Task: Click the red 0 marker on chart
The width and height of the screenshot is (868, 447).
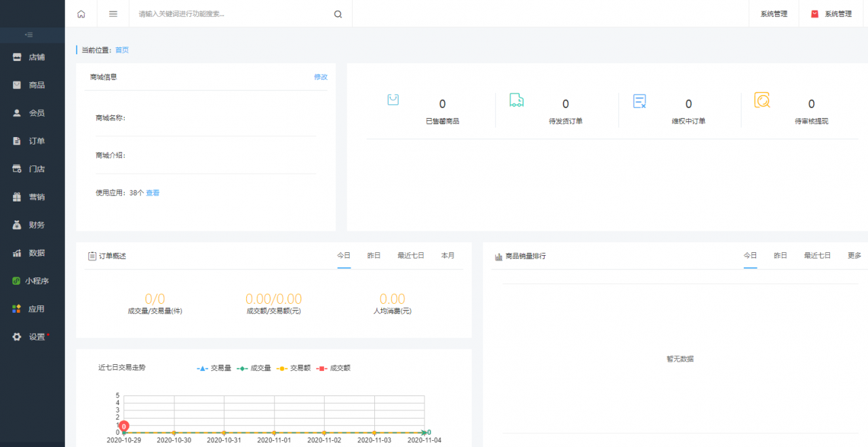Action: (124, 426)
